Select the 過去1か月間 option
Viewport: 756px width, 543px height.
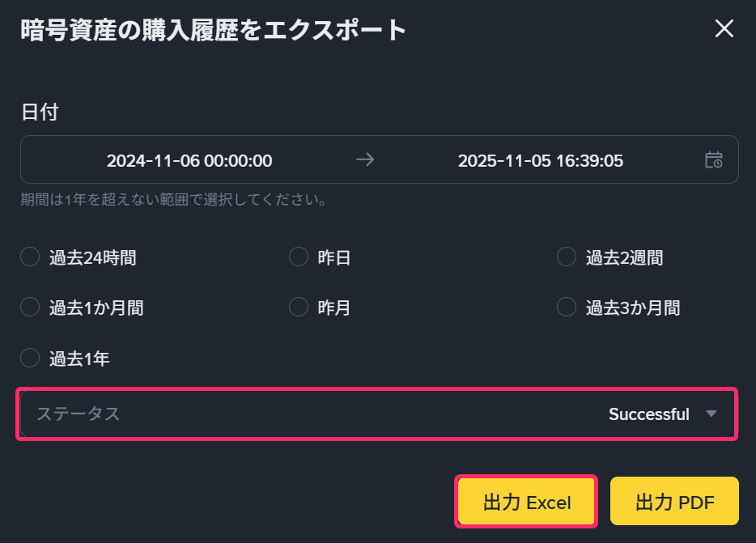click(30, 308)
